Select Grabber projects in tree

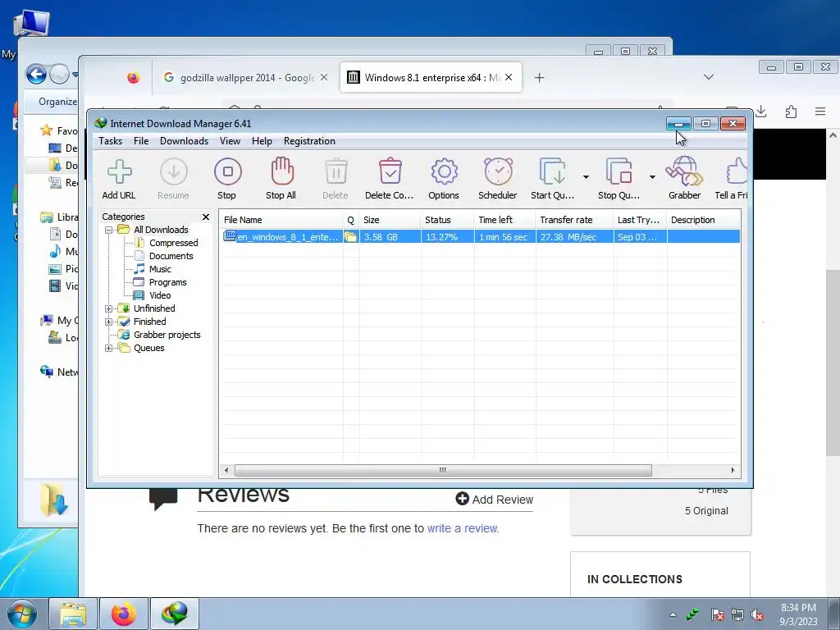point(167,335)
